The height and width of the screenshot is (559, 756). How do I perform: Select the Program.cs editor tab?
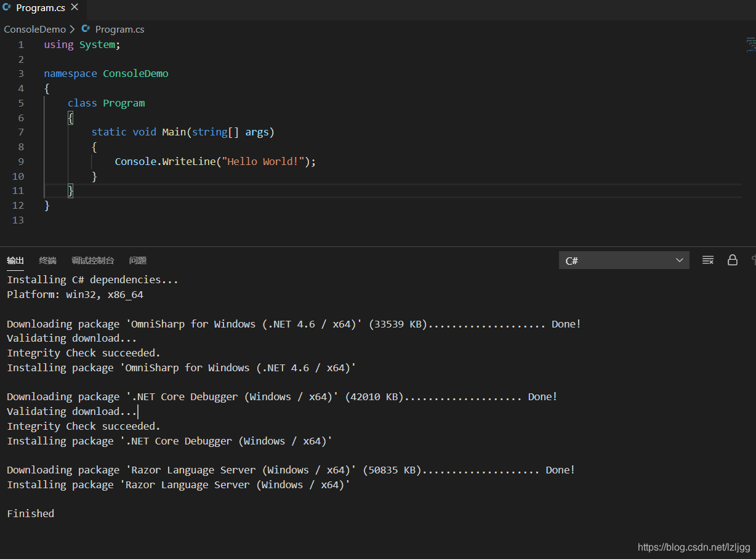tap(41, 8)
